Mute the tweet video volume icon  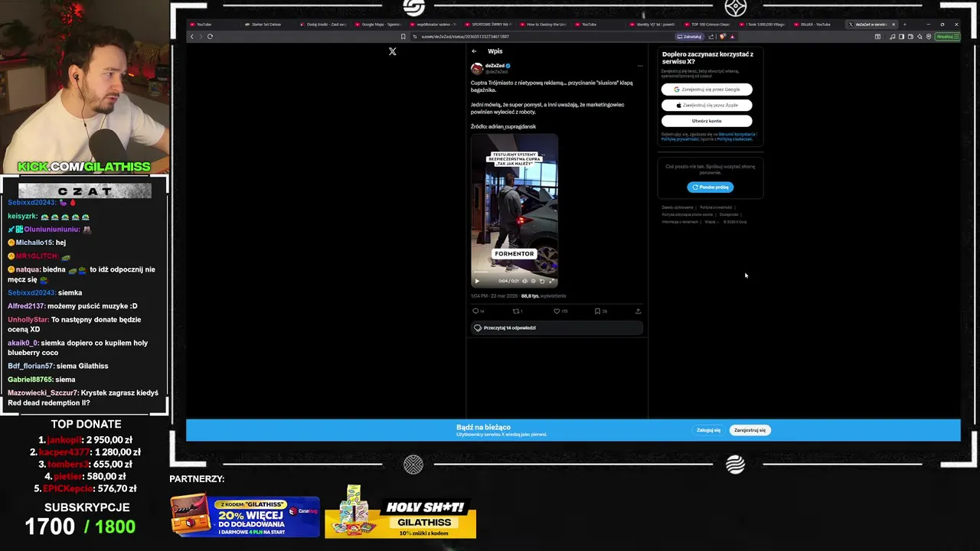pos(524,281)
